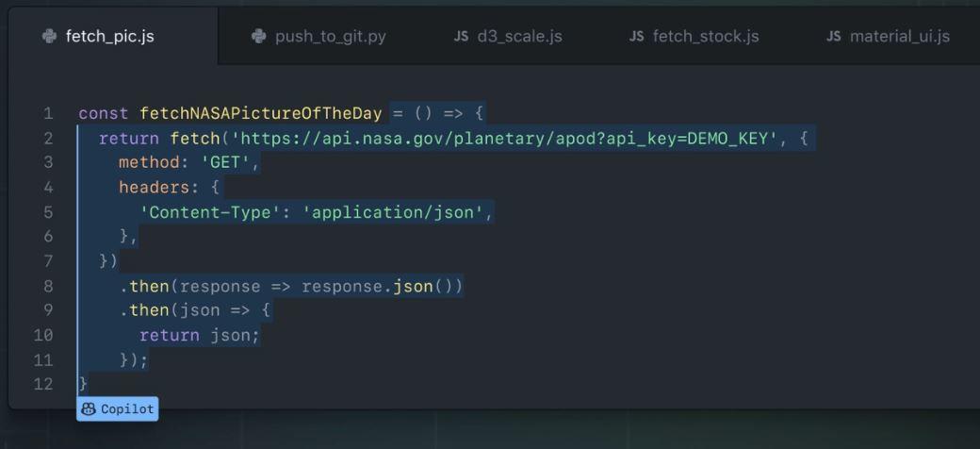Image resolution: width=980 pixels, height=449 pixels.
Task: Click the JS icon beside fetch_stock.js
Action: [636, 36]
